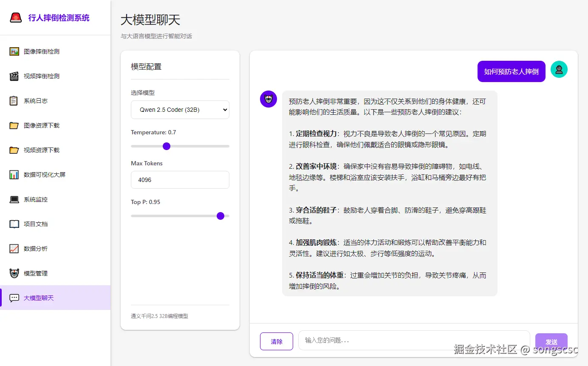The height and width of the screenshot is (366, 588).
Task: Select the 图像摔倒检测 image detection icon
Action: (x=14, y=51)
